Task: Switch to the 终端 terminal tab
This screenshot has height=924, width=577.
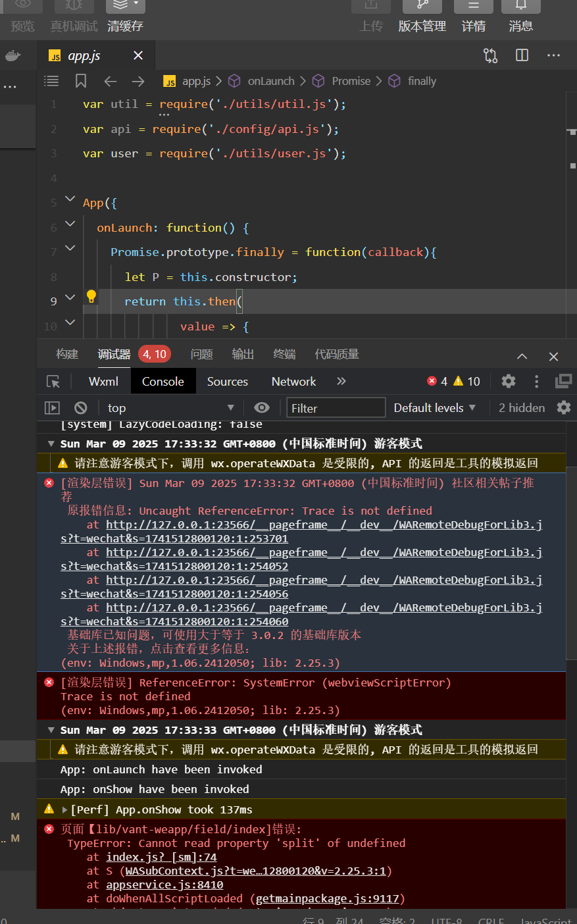Action: point(284,354)
